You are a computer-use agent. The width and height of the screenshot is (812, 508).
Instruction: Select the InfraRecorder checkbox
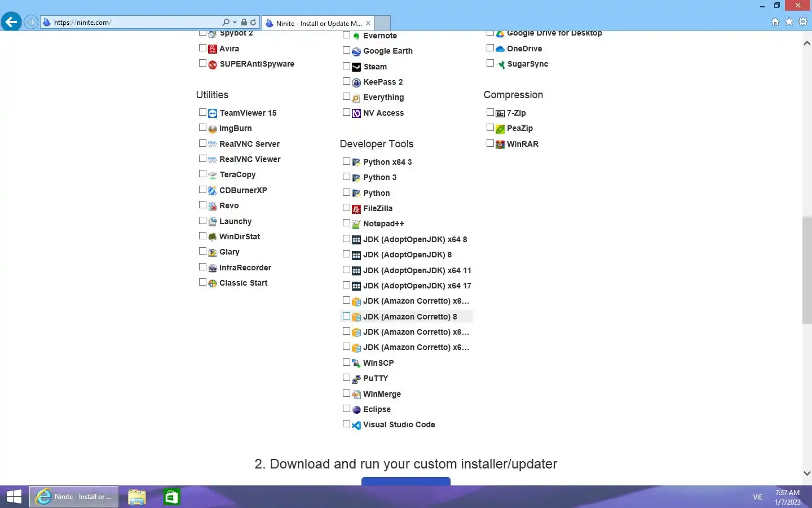point(202,267)
